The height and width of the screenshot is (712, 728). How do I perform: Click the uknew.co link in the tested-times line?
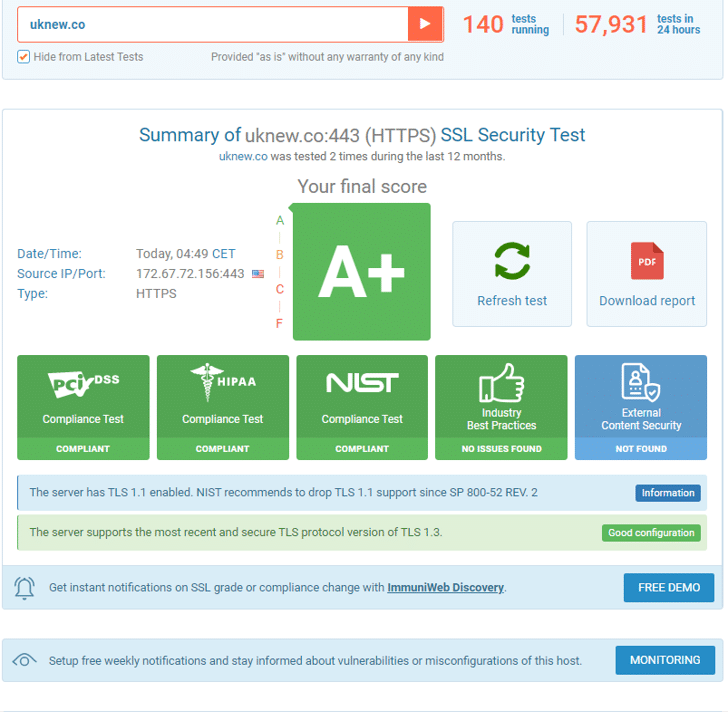243,156
